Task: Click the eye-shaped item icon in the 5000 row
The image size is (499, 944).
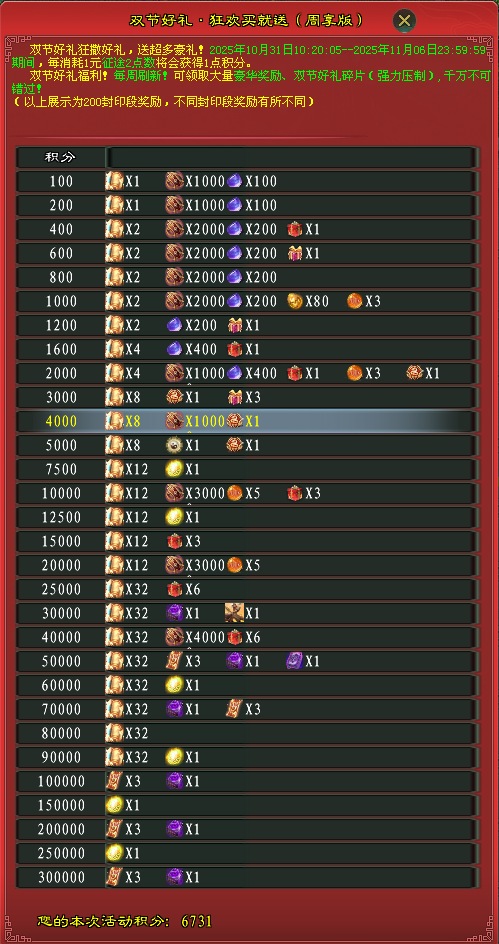Action: tap(175, 446)
